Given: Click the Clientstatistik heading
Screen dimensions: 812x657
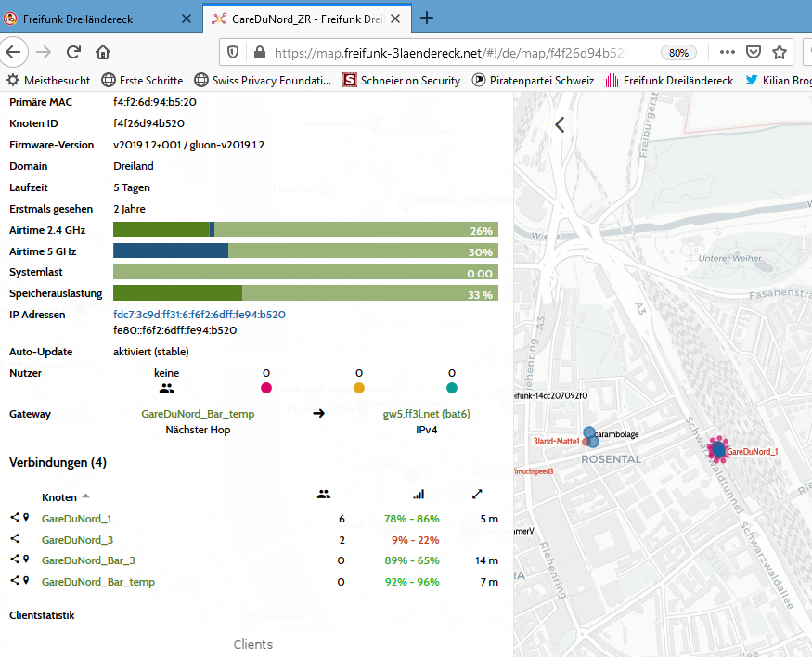Looking at the screenshot, I should tap(42, 615).
